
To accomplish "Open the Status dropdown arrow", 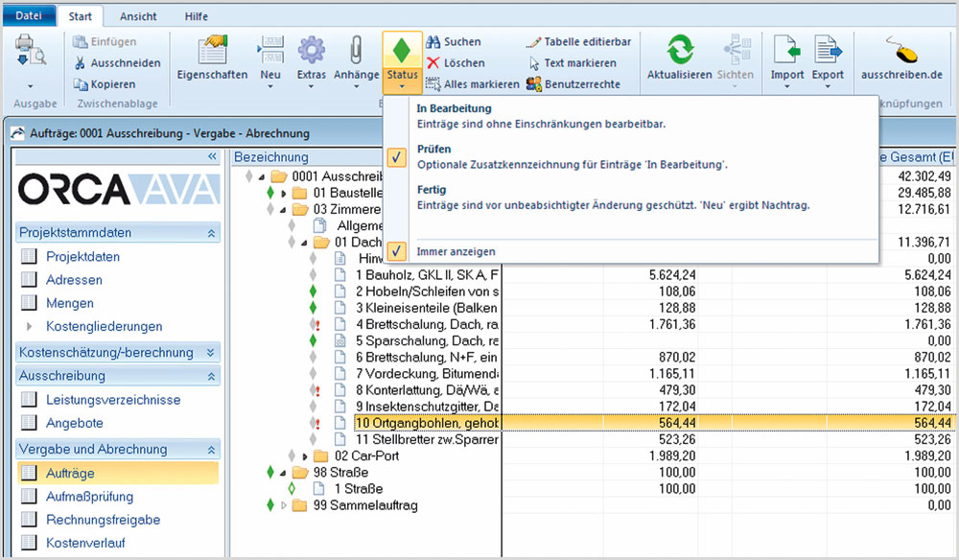I will [x=401, y=87].
